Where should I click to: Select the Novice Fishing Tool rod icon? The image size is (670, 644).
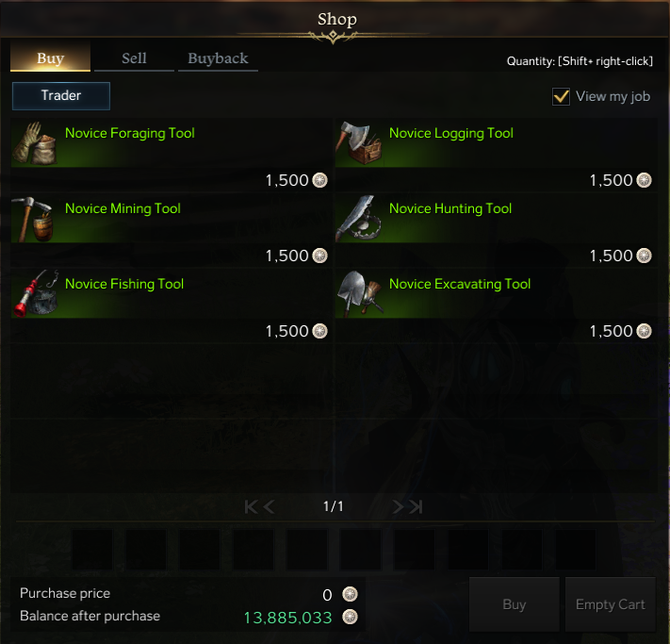point(35,294)
